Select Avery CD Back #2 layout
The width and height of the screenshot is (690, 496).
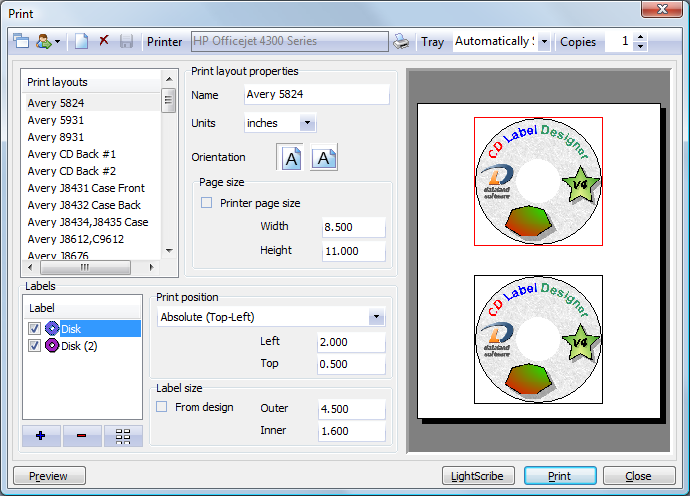click(91, 171)
